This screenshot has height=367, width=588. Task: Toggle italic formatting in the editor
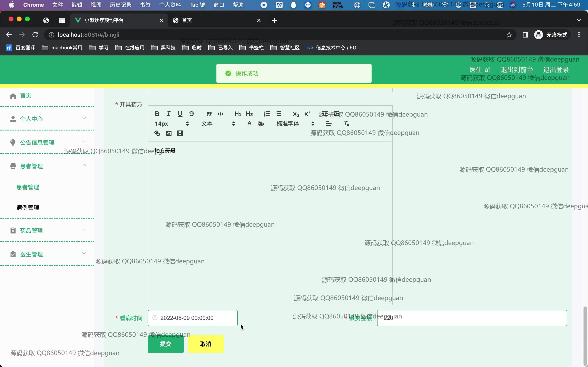(x=168, y=114)
